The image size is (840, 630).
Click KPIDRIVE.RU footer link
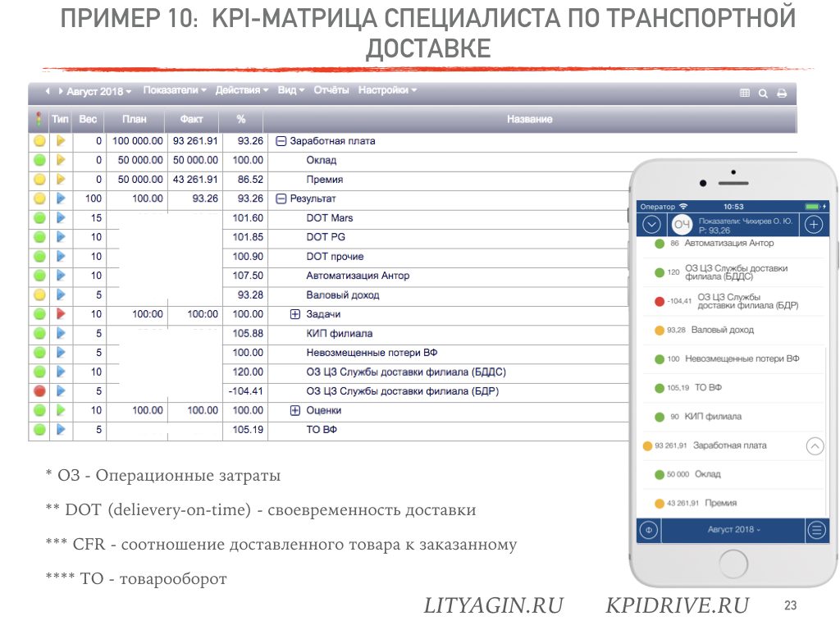pos(677,606)
